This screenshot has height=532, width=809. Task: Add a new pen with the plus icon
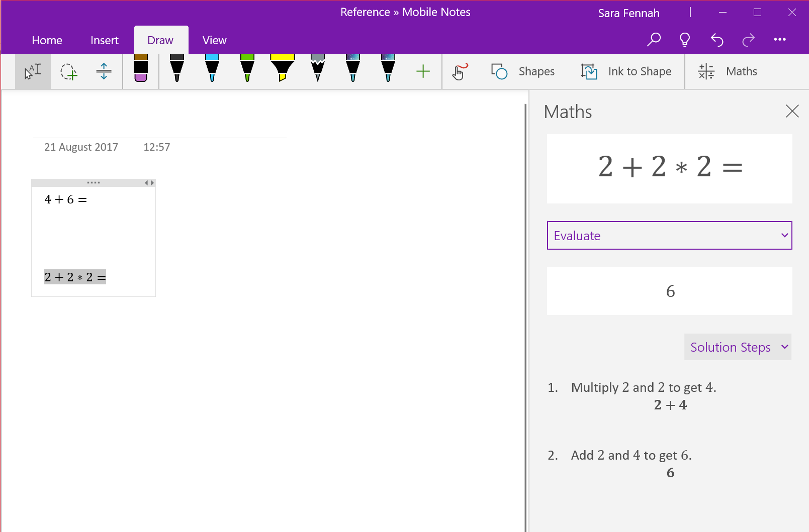point(423,71)
